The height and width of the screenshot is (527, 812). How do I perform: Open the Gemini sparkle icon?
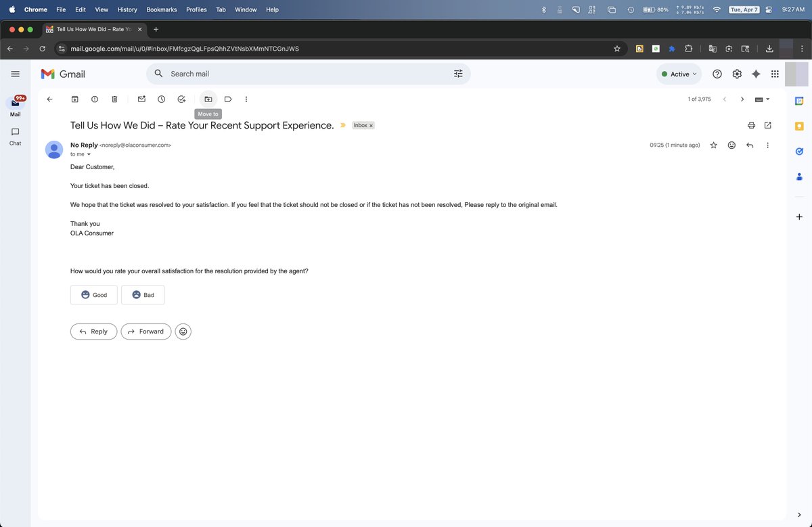point(756,74)
